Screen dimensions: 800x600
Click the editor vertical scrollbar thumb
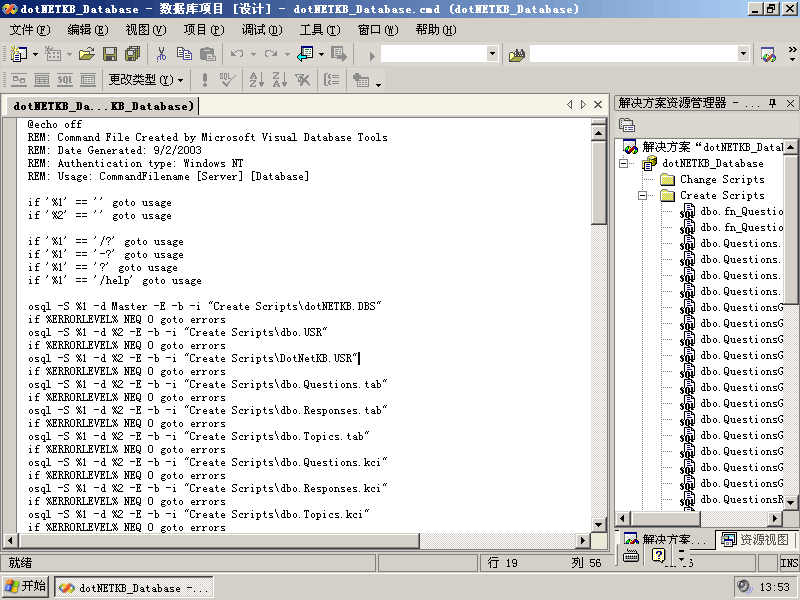point(598,183)
